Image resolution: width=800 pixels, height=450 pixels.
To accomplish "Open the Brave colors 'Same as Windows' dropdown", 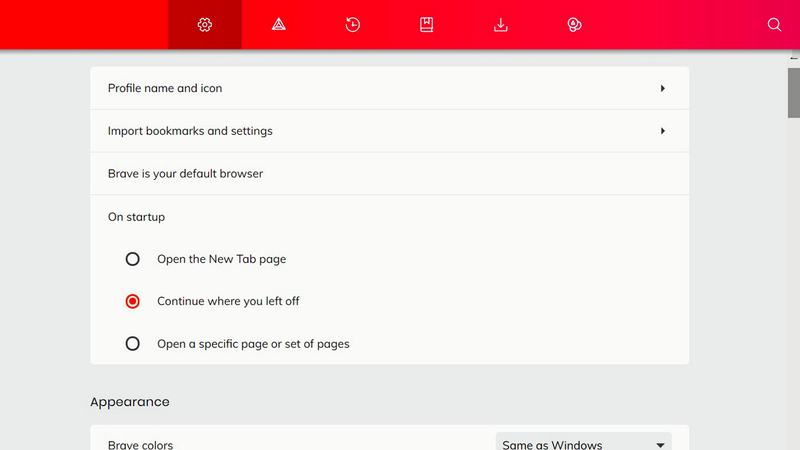I will point(583,444).
